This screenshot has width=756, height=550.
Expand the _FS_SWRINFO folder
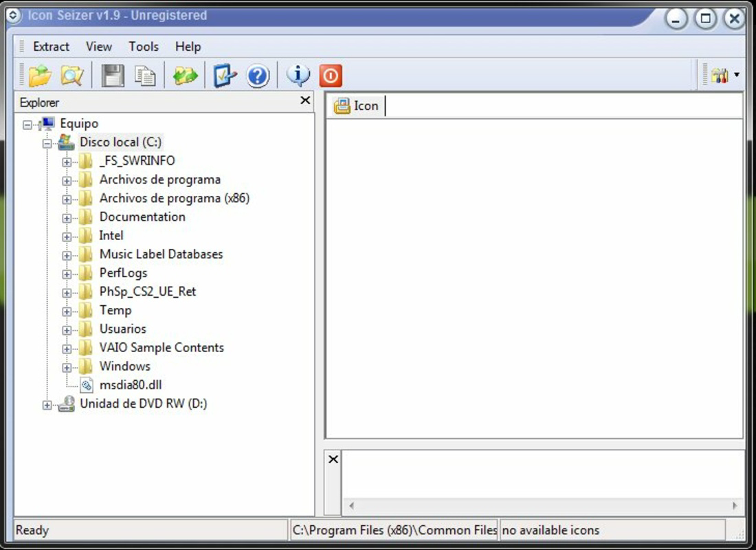pos(67,162)
